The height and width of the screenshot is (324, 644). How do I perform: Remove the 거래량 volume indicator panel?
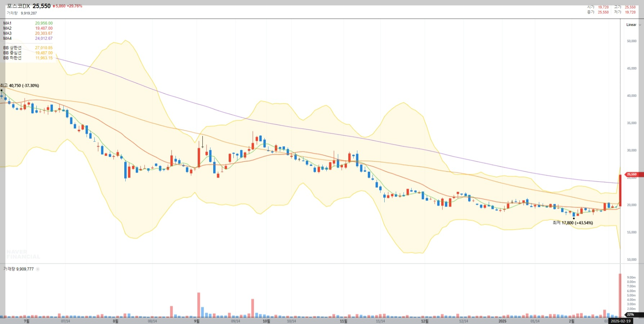pos(38,269)
